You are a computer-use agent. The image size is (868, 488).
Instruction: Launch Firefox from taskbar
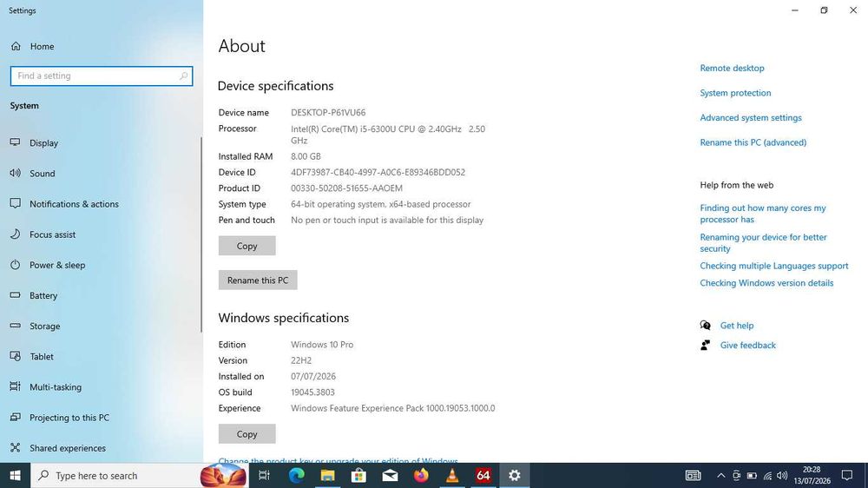421,475
